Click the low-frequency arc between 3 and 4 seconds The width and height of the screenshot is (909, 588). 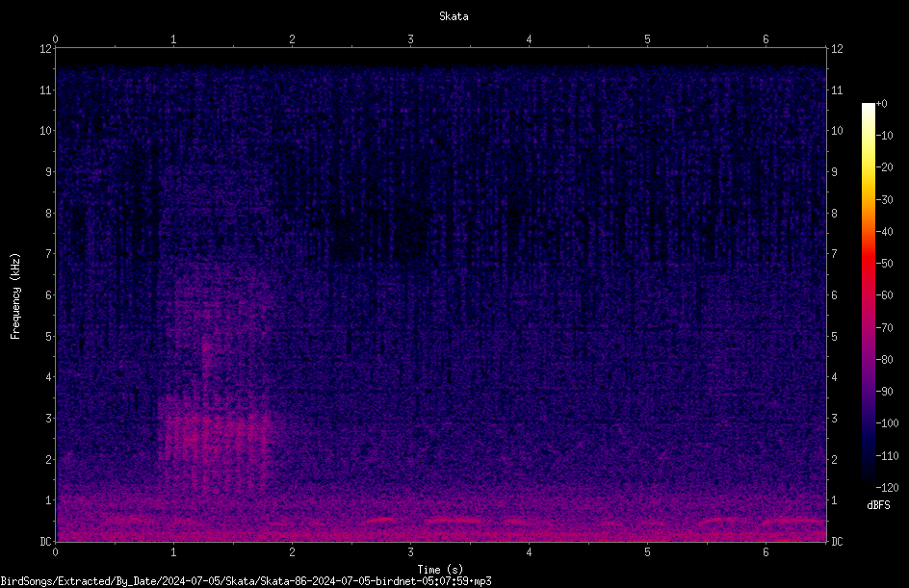pyautogui.click(x=455, y=521)
